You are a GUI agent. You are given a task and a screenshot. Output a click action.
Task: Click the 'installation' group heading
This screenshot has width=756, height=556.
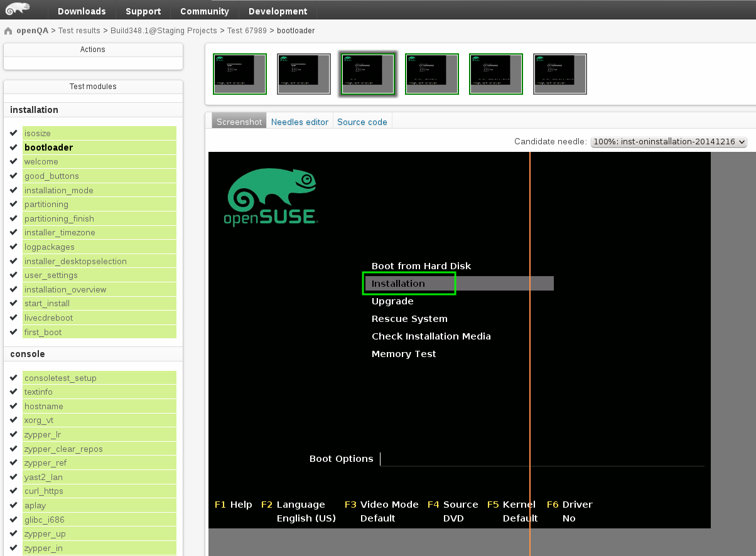click(34, 110)
